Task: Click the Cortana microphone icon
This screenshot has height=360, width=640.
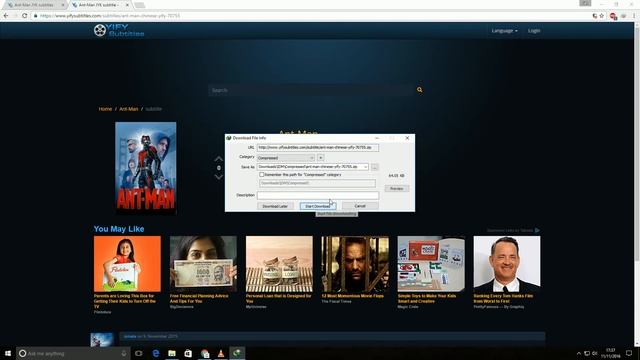Action: tap(124, 353)
